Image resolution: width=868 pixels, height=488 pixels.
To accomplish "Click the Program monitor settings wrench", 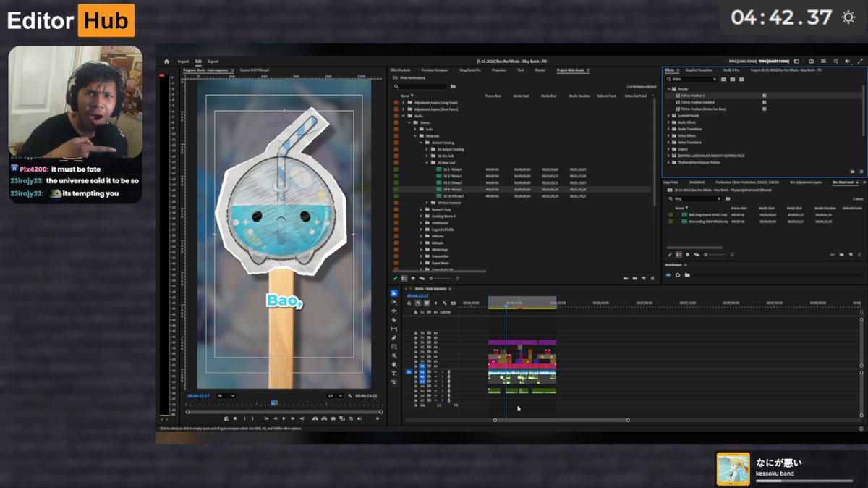I will point(350,396).
